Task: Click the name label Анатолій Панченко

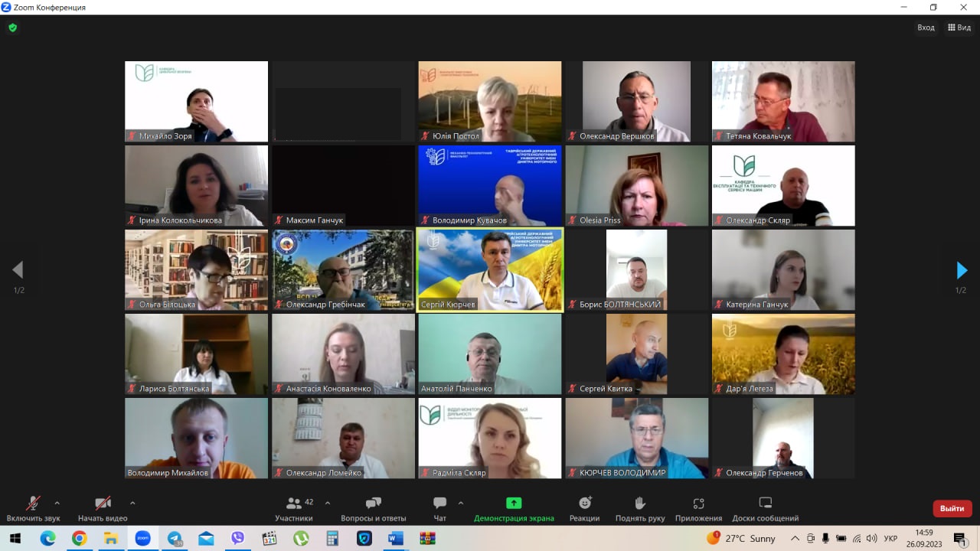Action: tap(456, 389)
